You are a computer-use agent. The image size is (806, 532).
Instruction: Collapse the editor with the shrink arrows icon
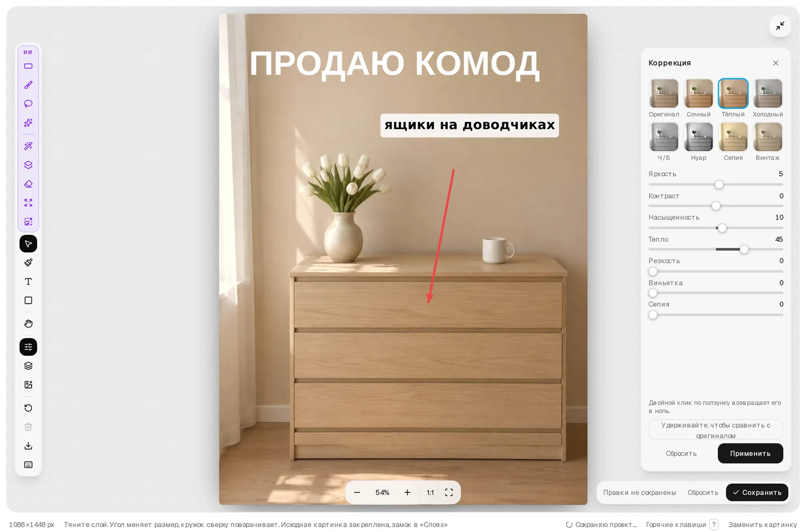point(780,26)
